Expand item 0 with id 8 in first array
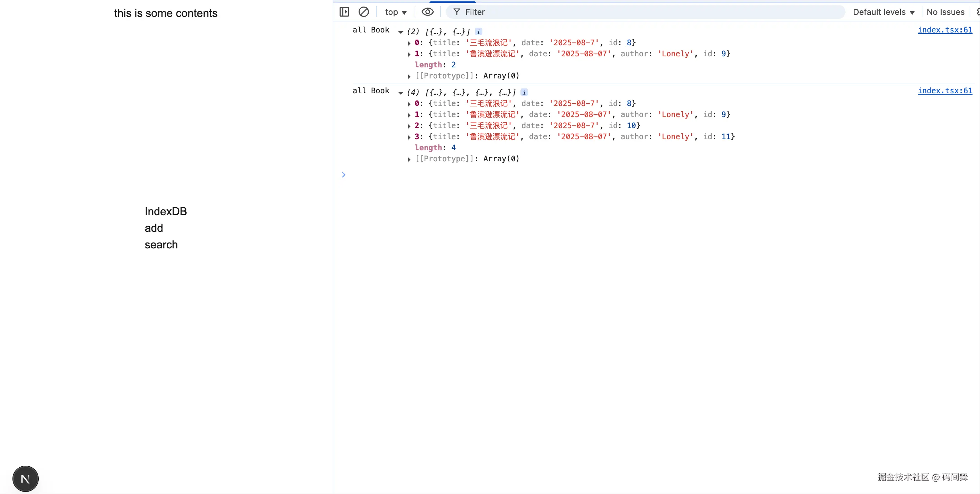 point(409,43)
